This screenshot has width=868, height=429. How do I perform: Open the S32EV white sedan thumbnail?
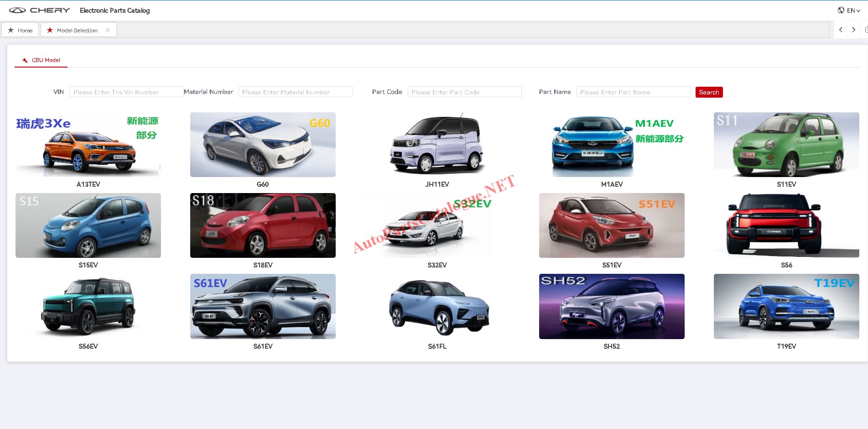tap(437, 225)
